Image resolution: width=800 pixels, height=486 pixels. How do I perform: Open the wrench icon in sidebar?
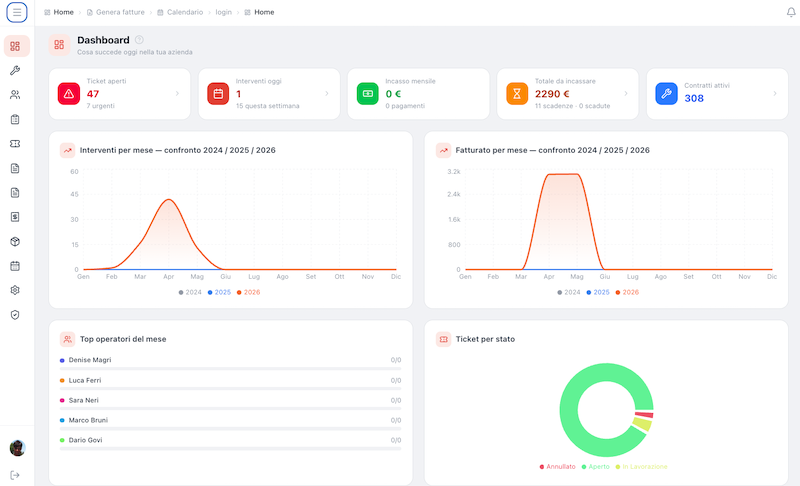click(x=15, y=70)
